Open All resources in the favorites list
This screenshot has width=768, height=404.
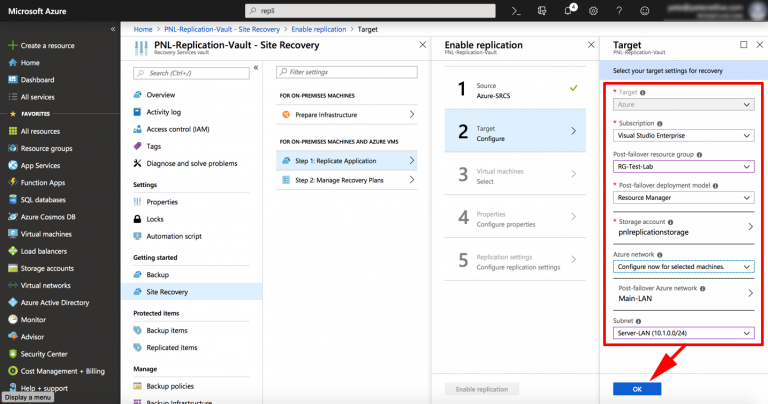pyautogui.click(x=40, y=131)
